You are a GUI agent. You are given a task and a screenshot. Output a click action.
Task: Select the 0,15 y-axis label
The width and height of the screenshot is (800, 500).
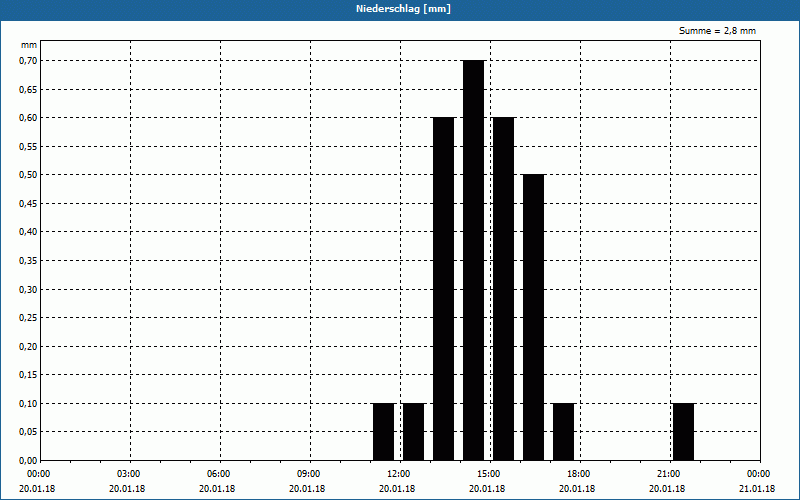coord(28,375)
